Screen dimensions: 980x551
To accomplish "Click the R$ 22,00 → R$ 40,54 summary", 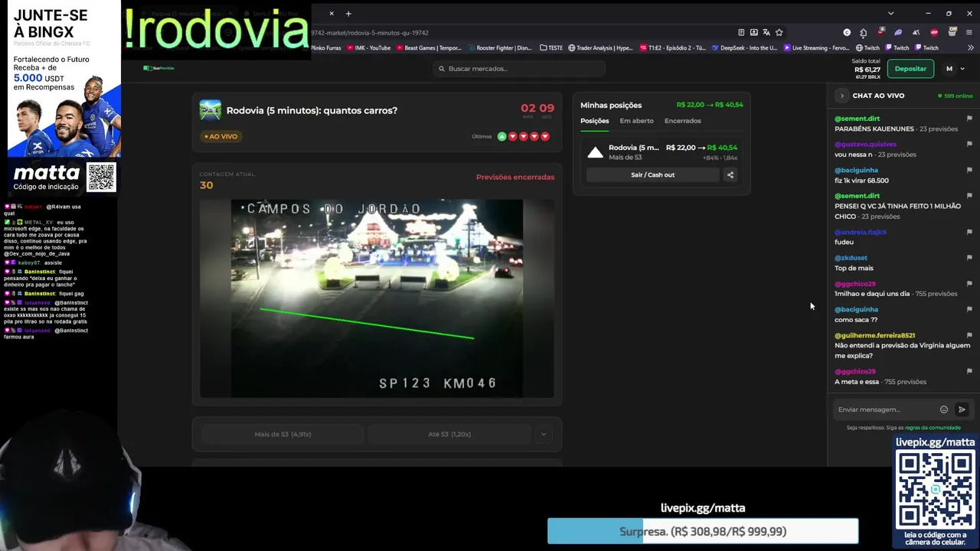I will pos(710,105).
